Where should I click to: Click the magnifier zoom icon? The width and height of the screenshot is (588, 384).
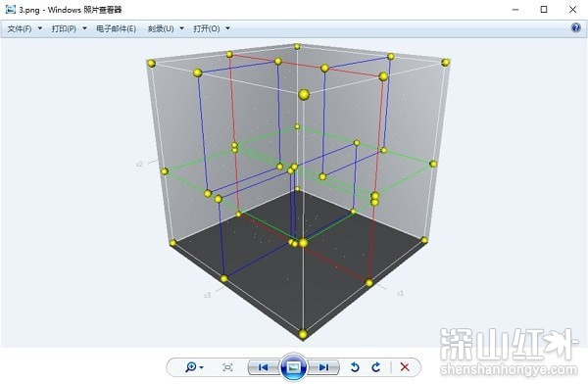[x=190, y=366]
